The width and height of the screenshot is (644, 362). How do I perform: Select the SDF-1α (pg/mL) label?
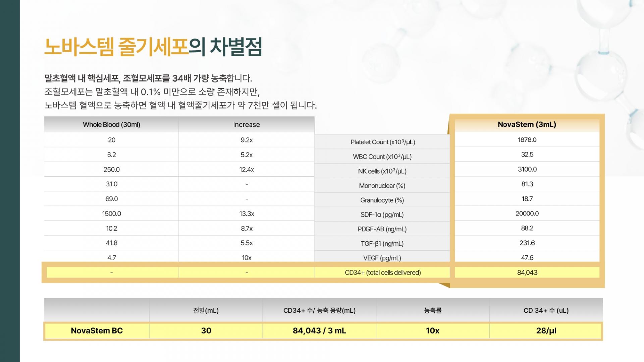[382, 215]
